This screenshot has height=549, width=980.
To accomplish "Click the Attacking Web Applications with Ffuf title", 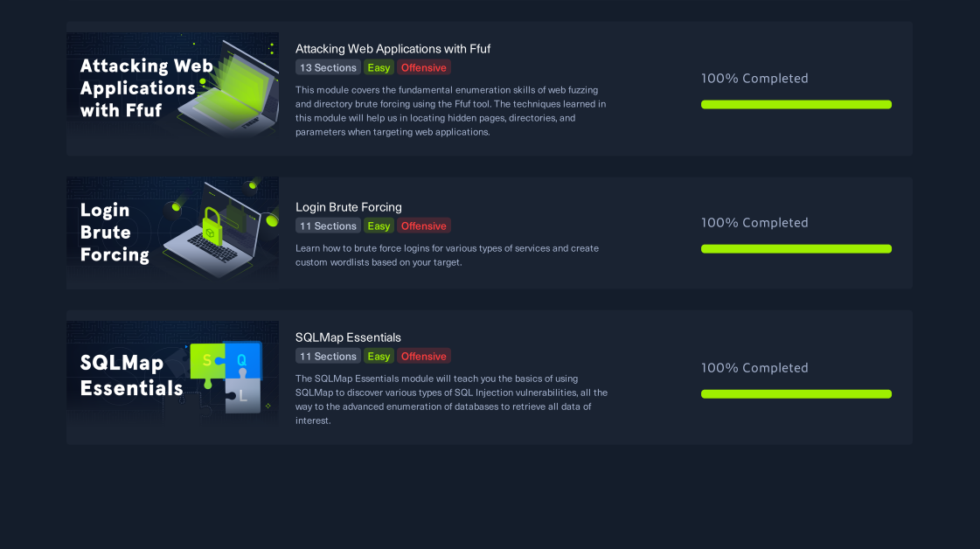I will (x=393, y=49).
